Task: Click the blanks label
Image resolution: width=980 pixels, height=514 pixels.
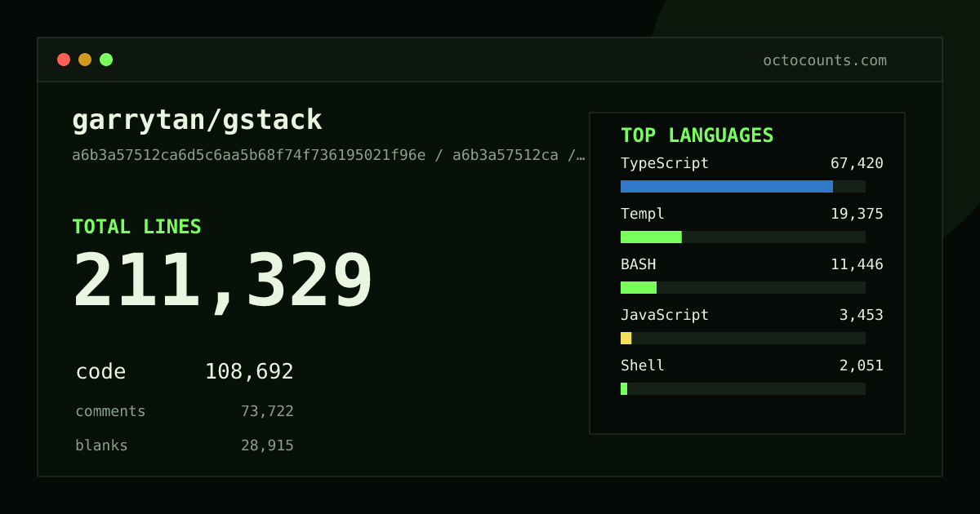Action: (101, 445)
